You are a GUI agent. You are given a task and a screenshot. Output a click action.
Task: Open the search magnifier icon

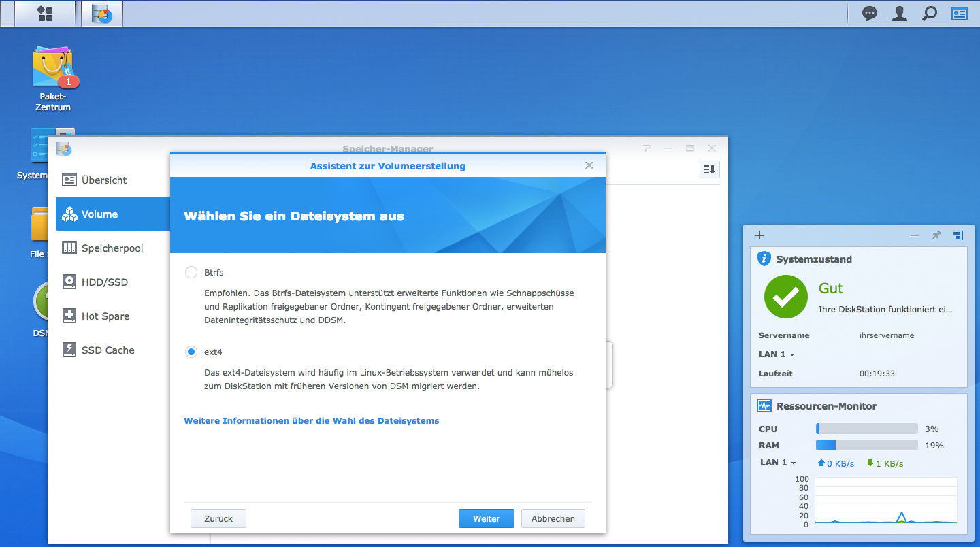click(929, 14)
